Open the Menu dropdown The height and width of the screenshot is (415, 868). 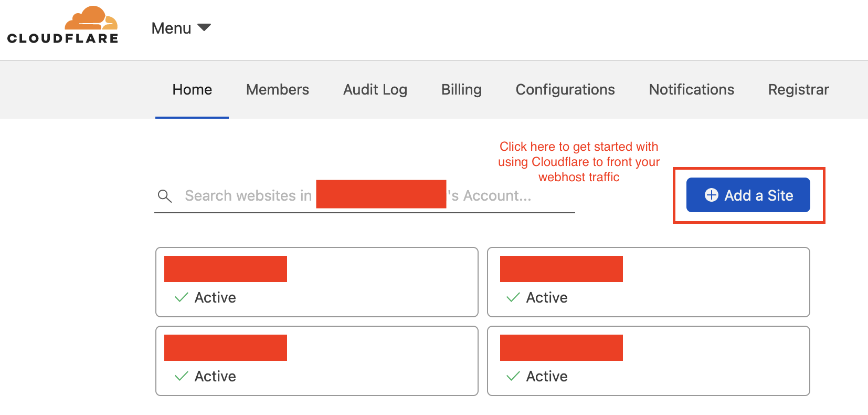[181, 28]
